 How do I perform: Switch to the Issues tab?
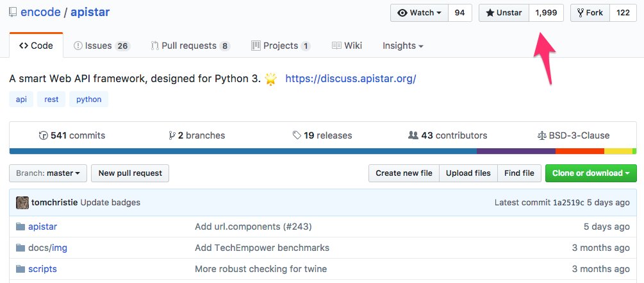click(101, 46)
